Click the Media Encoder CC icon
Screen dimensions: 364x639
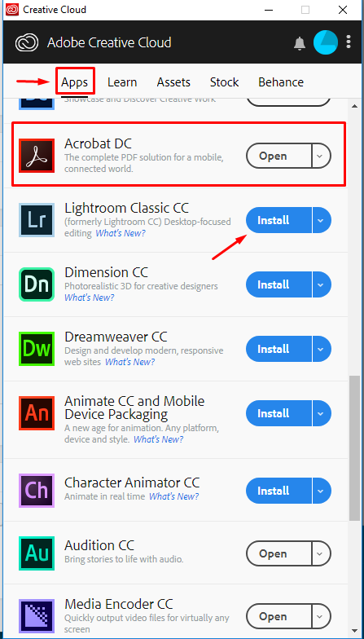coord(37,616)
